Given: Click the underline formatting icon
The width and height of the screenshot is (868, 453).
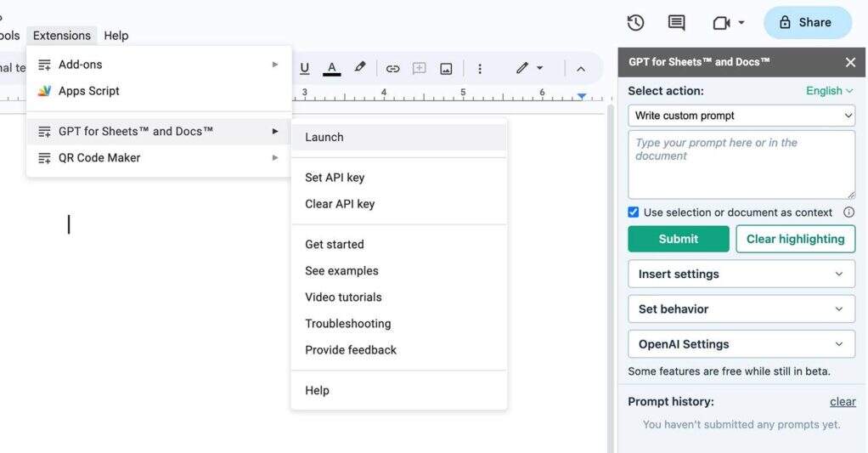Looking at the screenshot, I should 305,68.
